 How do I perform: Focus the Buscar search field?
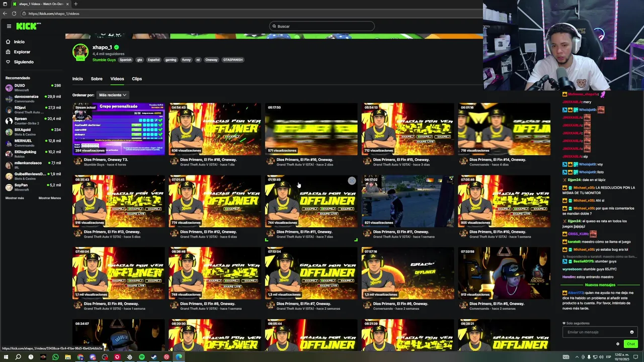pyautogui.click(x=322, y=26)
